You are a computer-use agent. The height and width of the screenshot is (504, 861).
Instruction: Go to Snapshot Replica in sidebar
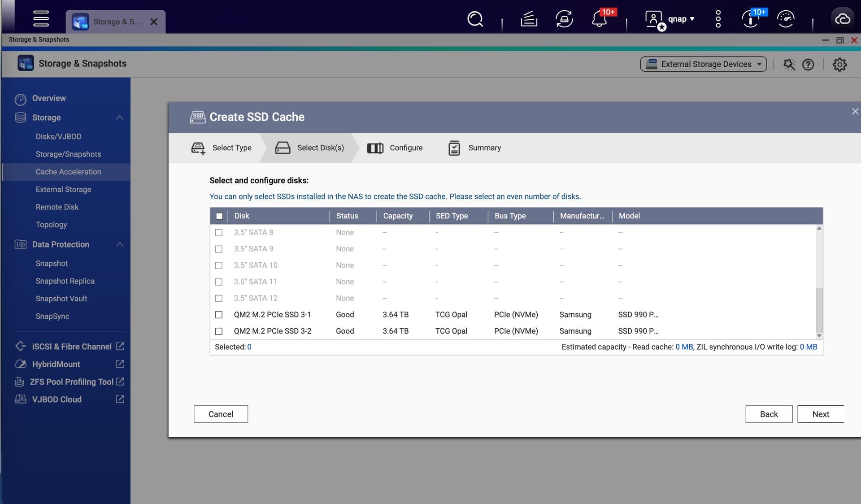tap(65, 281)
